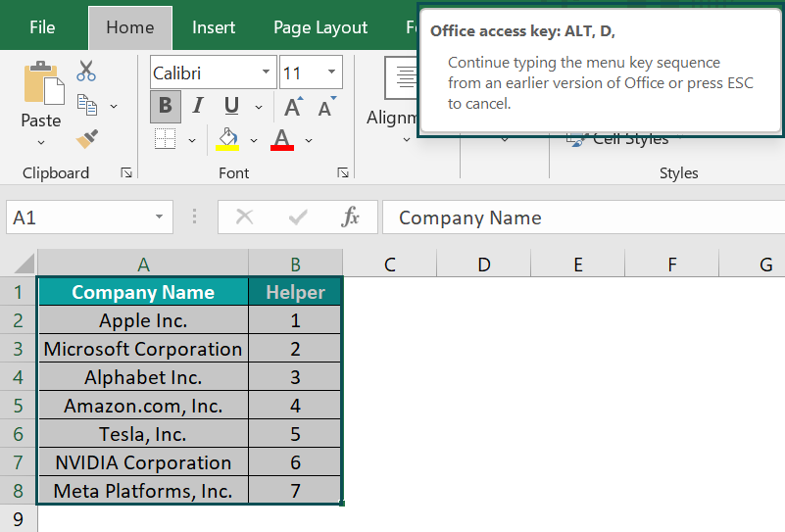The width and height of the screenshot is (785, 532).
Task: Click the Enter checkmark in formula bar
Action: [298, 218]
